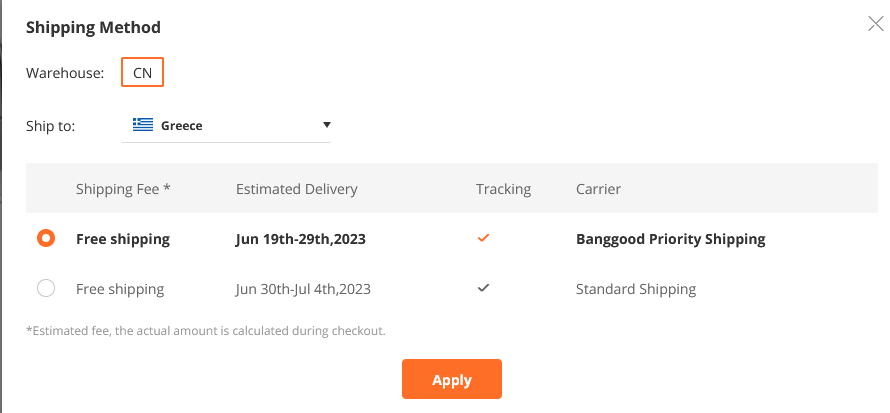Close the Shipping Method dialog
The width and height of the screenshot is (890, 413).
[x=876, y=24]
